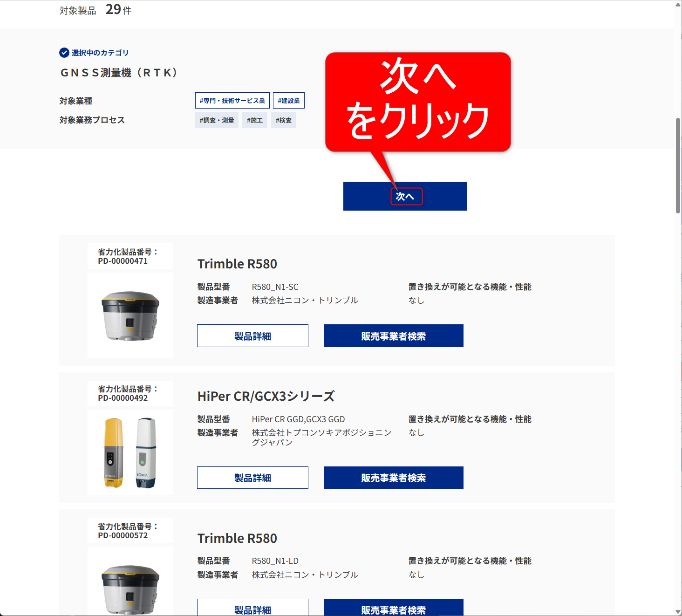This screenshot has height=616, width=682.
Task: Click the scrollbar up arrow
Action: pyautogui.click(x=678, y=4)
